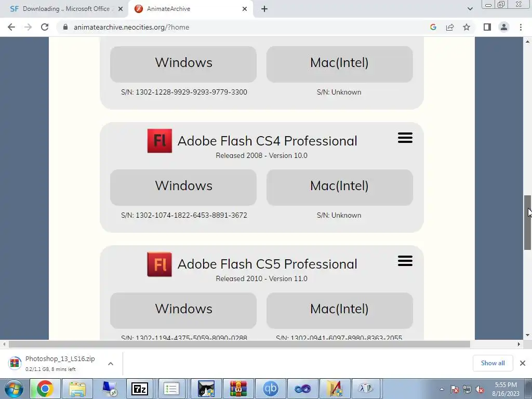Click Released 2008 - Version 10.0 text
Viewport: 532px width, 399px height.
[x=262, y=155]
